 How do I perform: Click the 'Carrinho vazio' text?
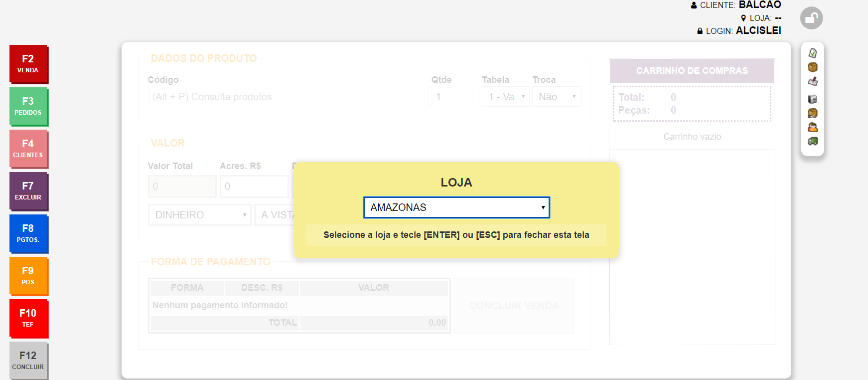692,137
